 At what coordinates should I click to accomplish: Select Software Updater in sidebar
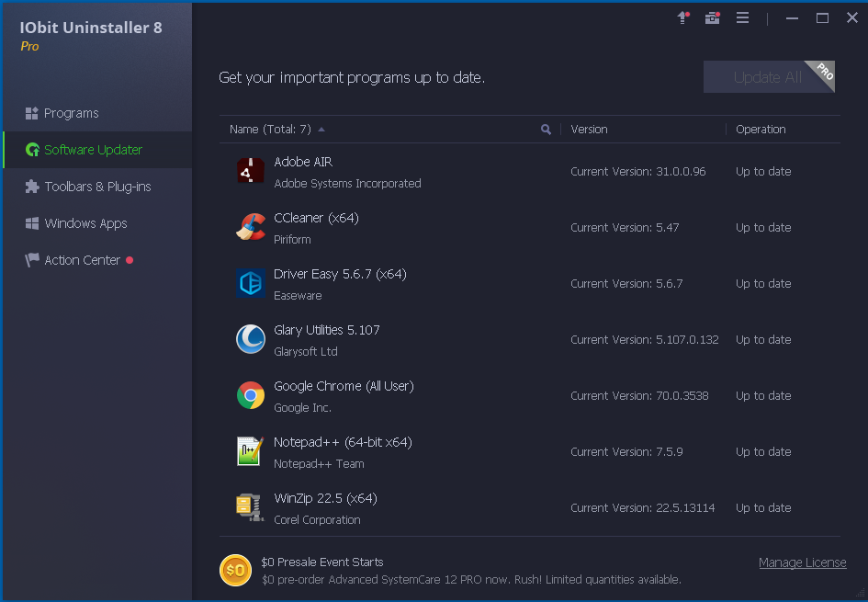[97, 150]
